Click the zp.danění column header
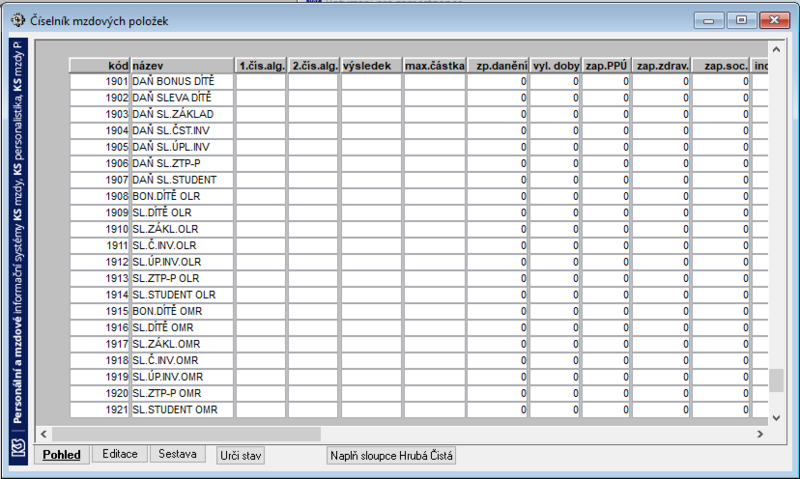Image resolution: width=800 pixels, height=479 pixels. 497,66
